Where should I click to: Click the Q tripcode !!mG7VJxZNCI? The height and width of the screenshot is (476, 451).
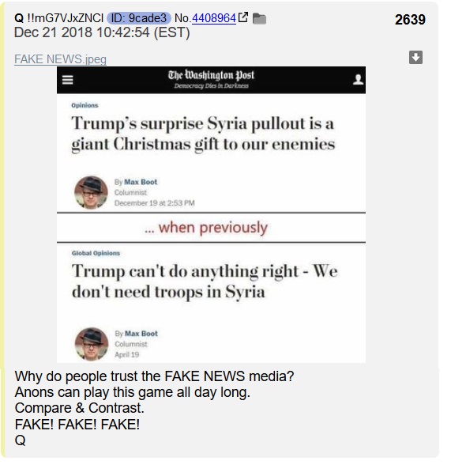click(x=66, y=18)
